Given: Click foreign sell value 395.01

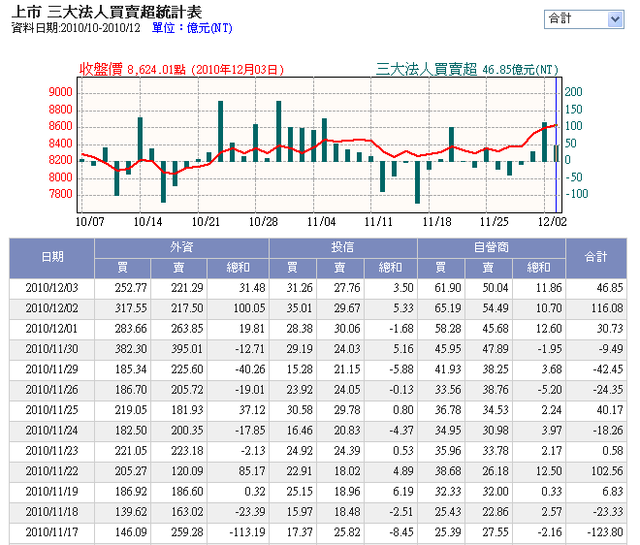Looking at the screenshot, I should 187,349.
